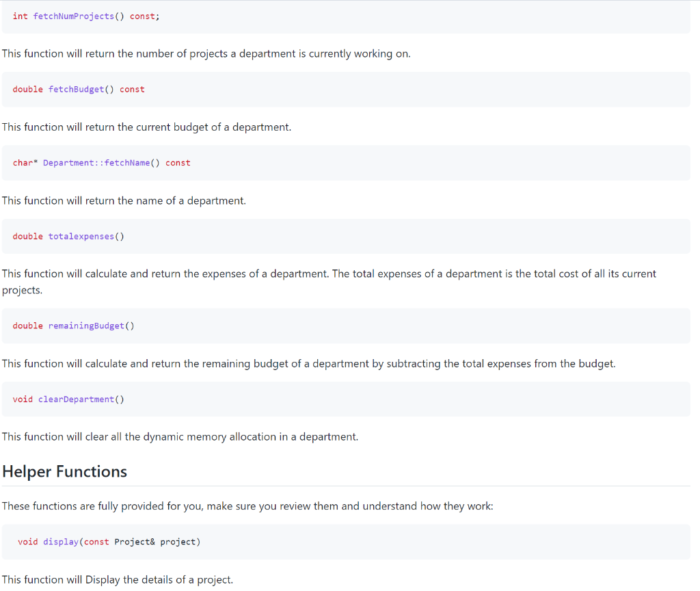Image resolution: width=700 pixels, height=591 pixels.
Task: Select the double return type of totalexpenses
Action: [x=27, y=236]
